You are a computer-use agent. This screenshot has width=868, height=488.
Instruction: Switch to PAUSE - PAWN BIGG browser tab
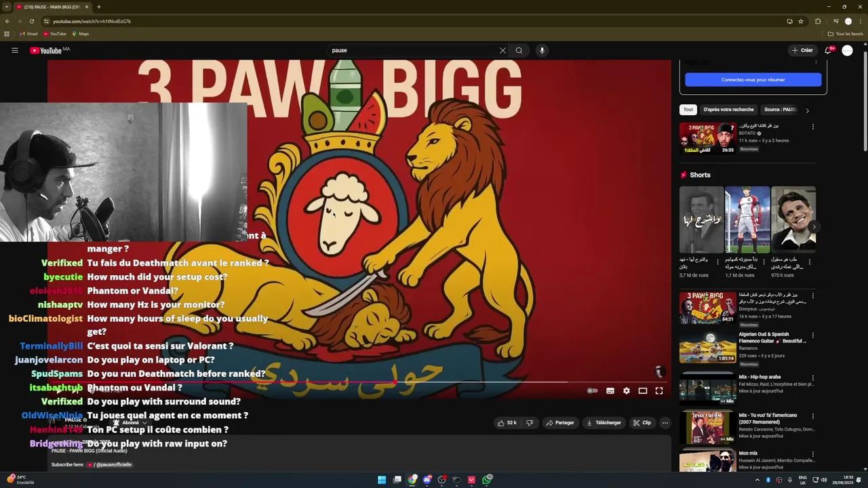[x=51, y=7]
